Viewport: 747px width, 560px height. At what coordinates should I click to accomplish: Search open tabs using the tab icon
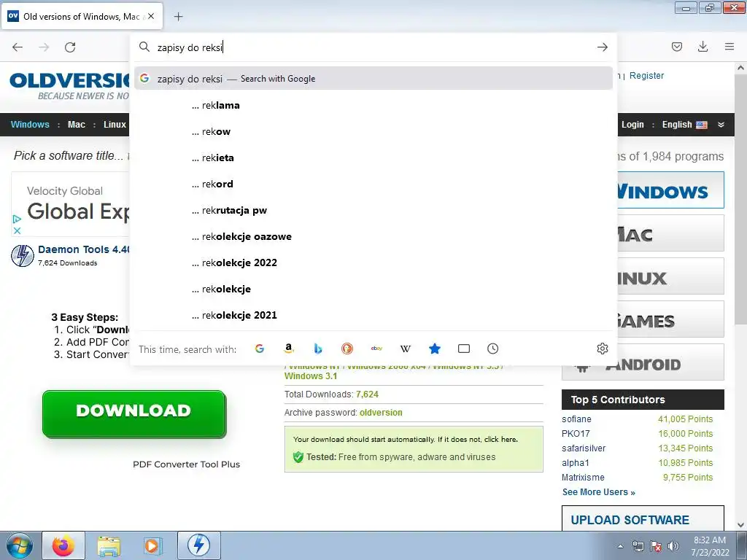coord(463,349)
